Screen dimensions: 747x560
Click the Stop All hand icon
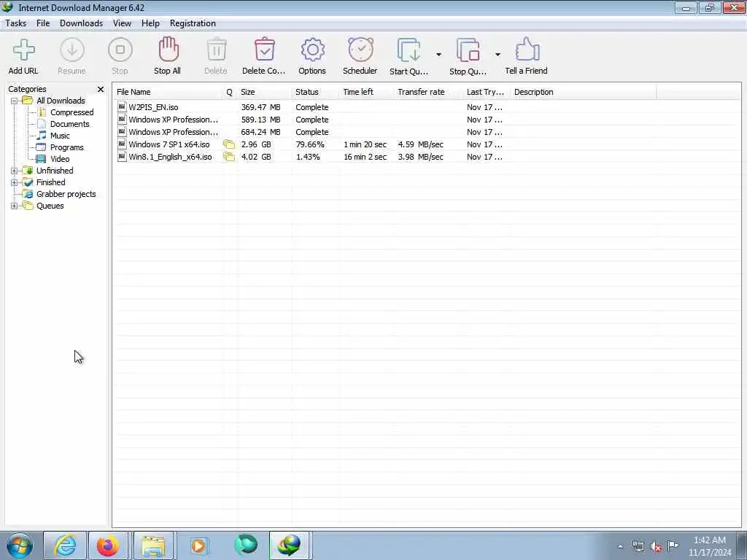pyautogui.click(x=169, y=50)
